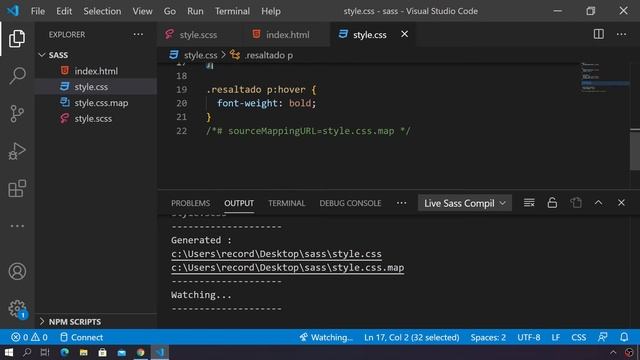Open the Selection menu
Image resolution: width=640 pixels, height=360 pixels.
pos(102,11)
